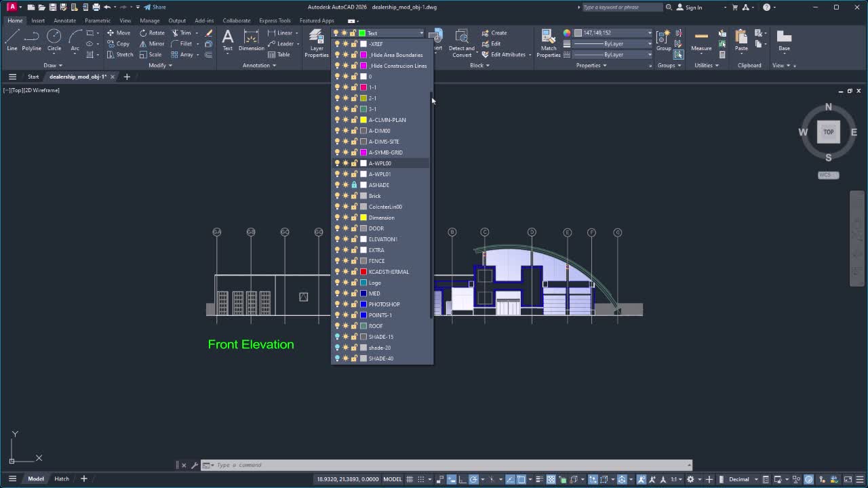Select the A-WPL00 layer entry

pyautogui.click(x=381, y=163)
